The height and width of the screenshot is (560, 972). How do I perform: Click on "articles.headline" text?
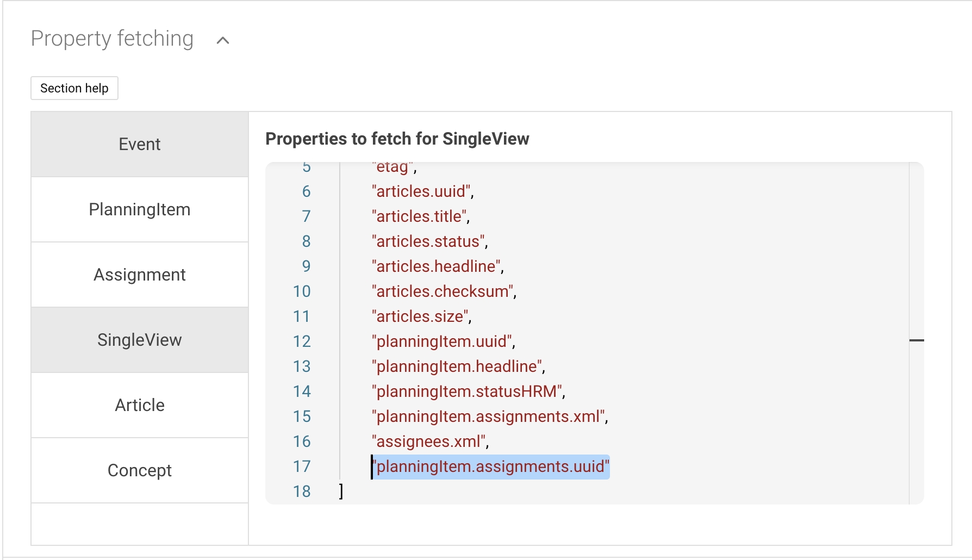click(437, 266)
